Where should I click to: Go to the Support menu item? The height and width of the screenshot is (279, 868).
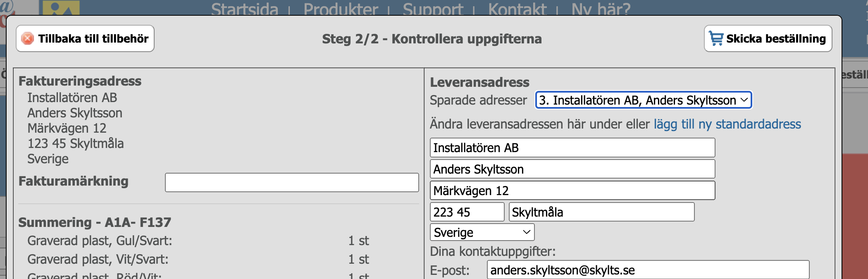tap(433, 9)
